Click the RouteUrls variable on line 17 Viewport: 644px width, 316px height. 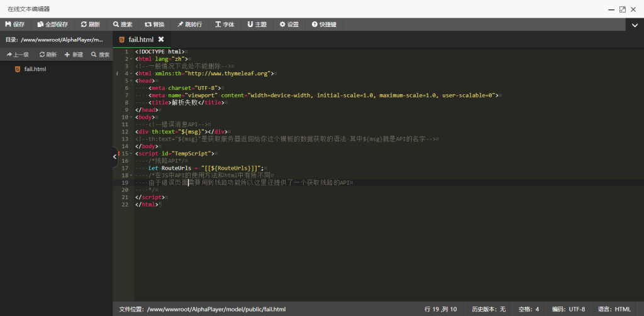click(x=176, y=168)
